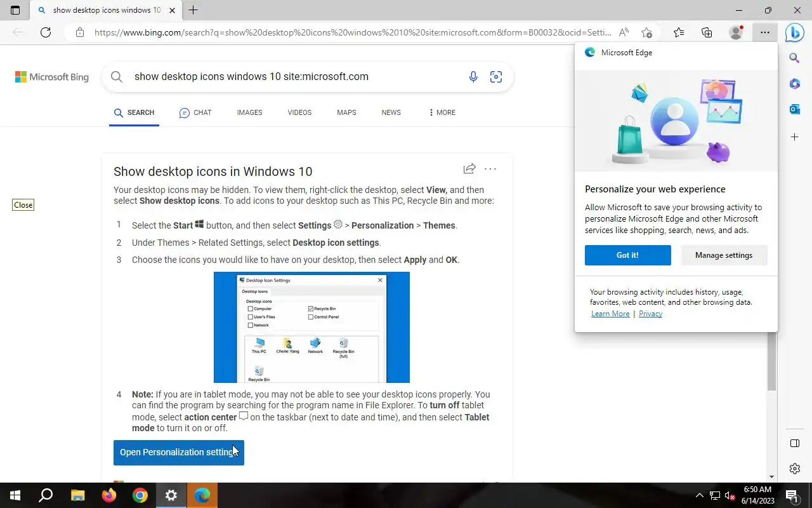
Task: Click the site information lock icon
Action: tap(79, 32)
